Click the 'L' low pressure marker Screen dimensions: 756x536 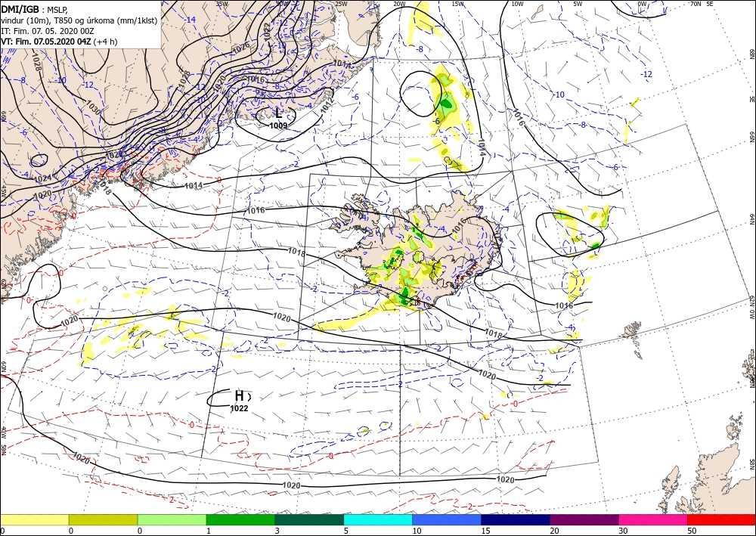[x=279, y=113]
